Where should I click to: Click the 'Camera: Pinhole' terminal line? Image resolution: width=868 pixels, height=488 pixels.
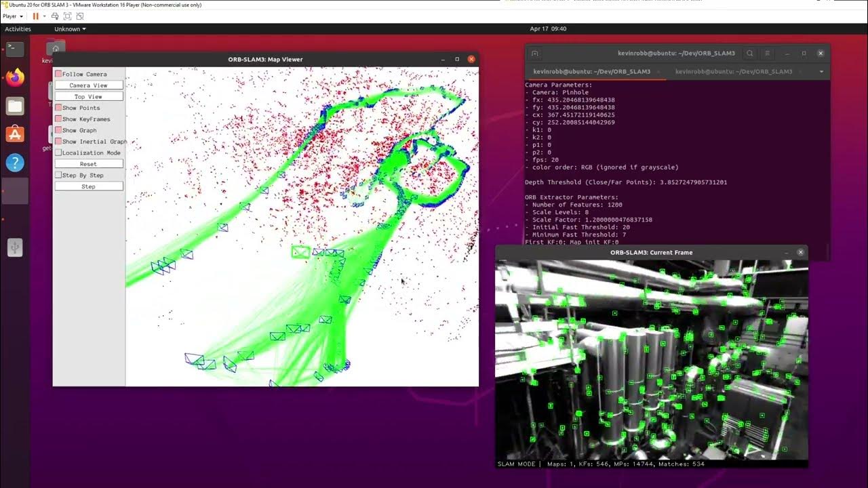(557, 92)
